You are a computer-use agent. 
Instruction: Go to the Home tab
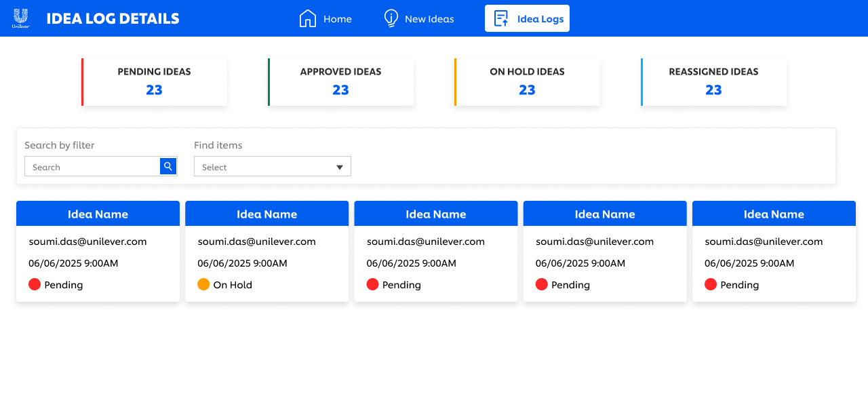[337, 19]
